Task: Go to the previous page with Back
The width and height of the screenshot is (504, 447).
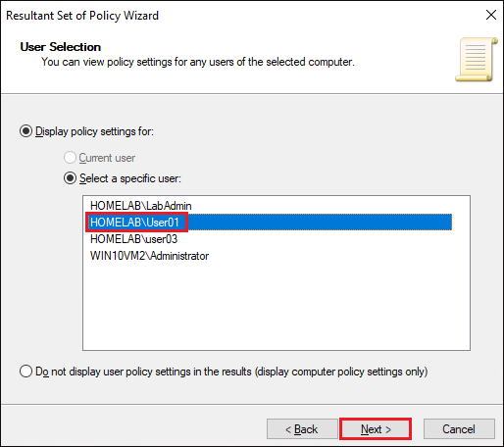Action: coord(302,429)
